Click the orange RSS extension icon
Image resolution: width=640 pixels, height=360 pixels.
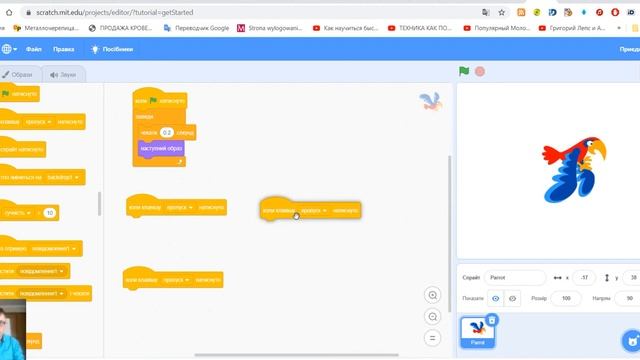521,12
